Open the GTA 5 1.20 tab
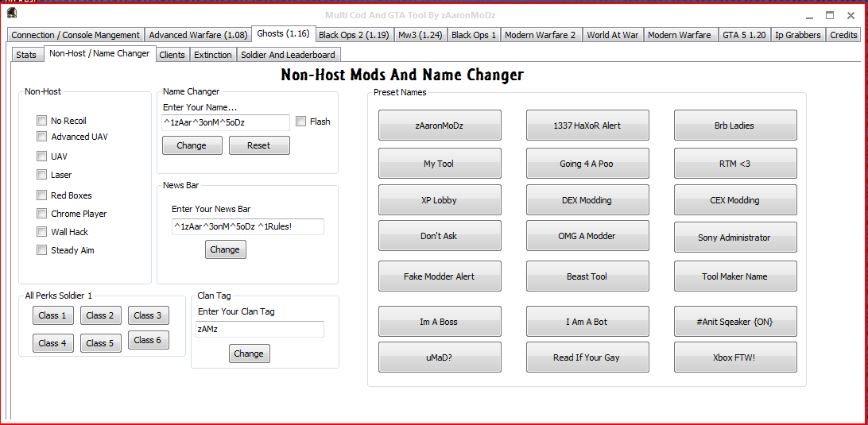 point(744,35)
